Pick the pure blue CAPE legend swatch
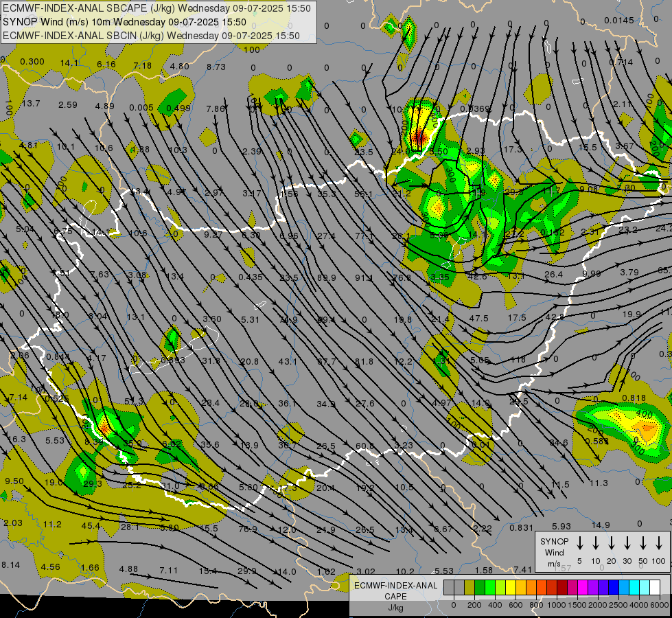This screenshot has width=672, height=618. tap(614, 587)
